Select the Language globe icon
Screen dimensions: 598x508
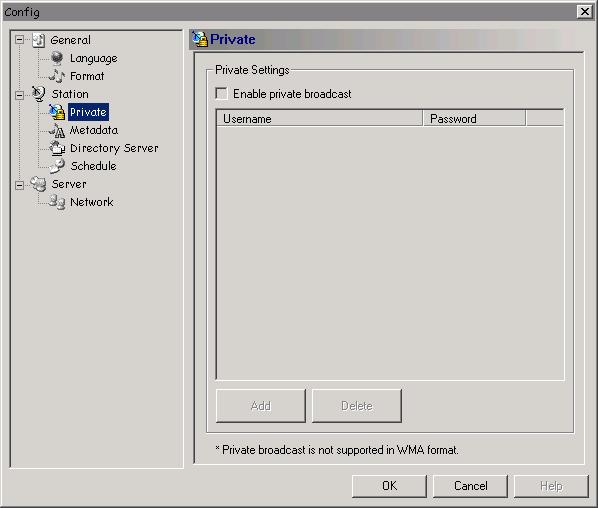[x=57, y=58]
